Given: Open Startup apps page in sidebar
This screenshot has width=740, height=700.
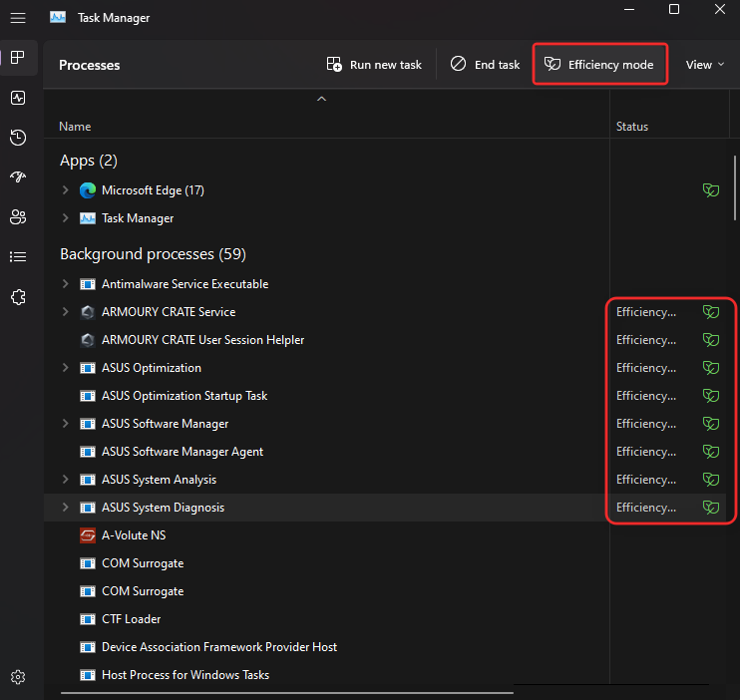Looking at the screenshot, I should coord(17,176).
